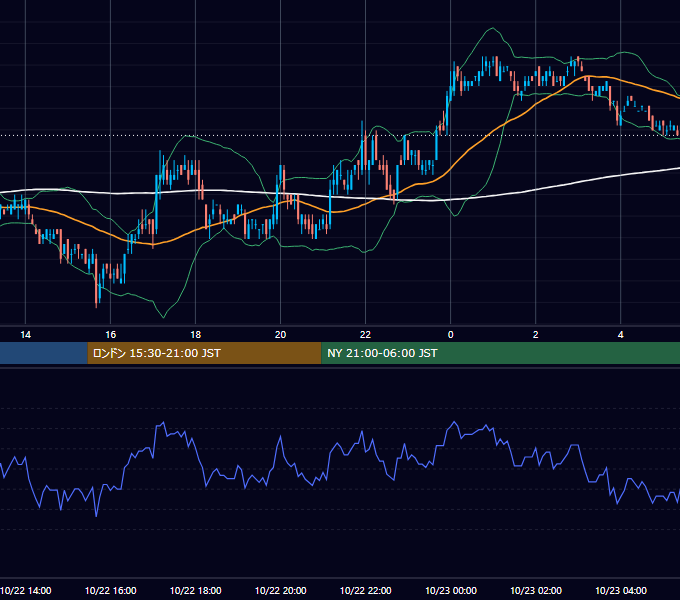The height and width of the screenshot is (600, 680).
Task: Click the blue session bar before London
Action: click(x=44, y=353)
